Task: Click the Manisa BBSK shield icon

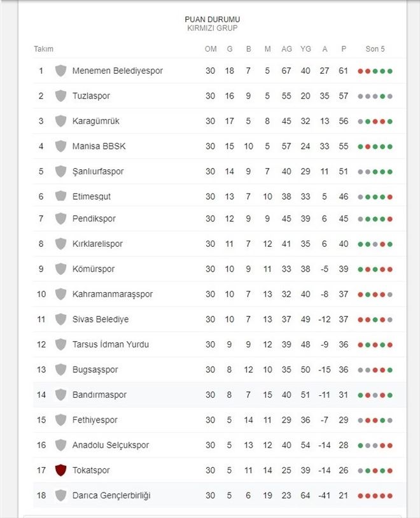Action: [60, 146]
